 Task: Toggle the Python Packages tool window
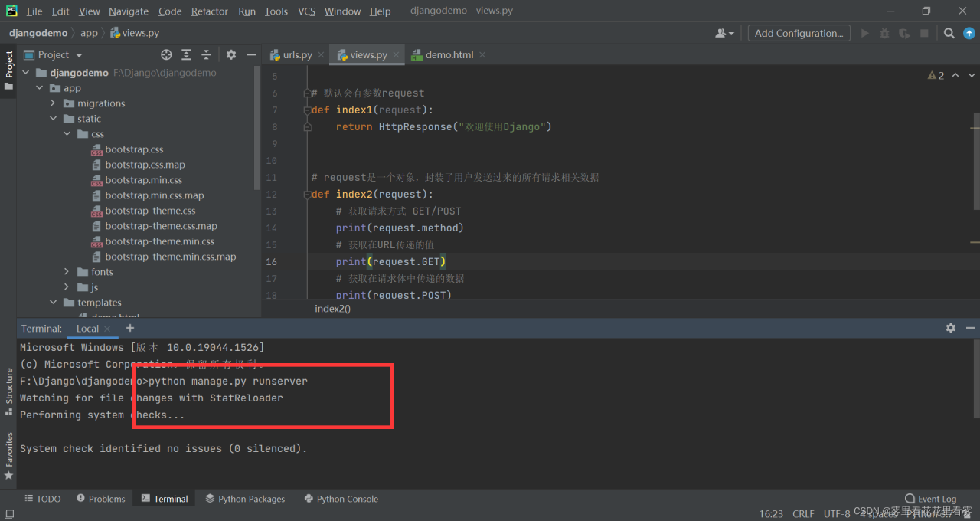tap(245, 499)
